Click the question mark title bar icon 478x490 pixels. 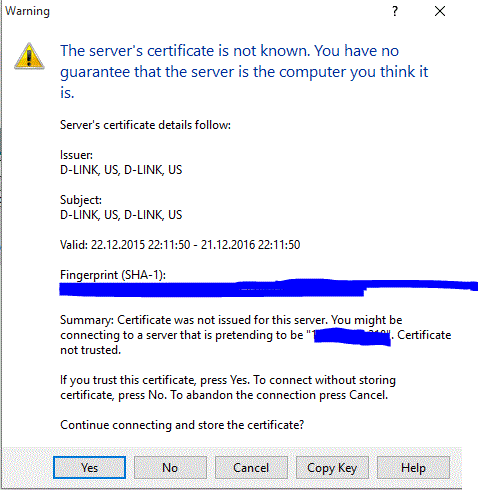[x=395, y=11]
